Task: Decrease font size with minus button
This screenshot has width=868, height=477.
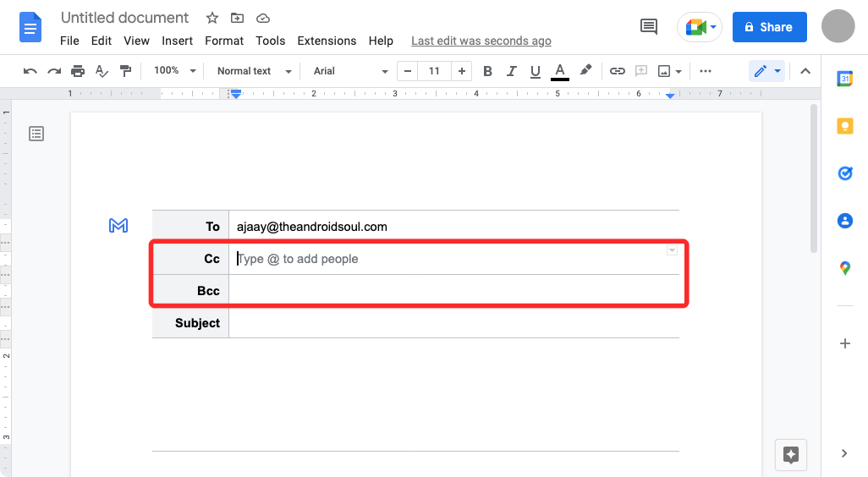Action: (408, 71)
